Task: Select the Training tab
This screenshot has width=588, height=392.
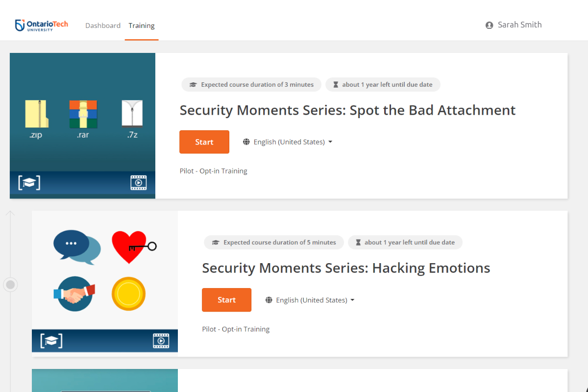Action: (x=142, y=25)
